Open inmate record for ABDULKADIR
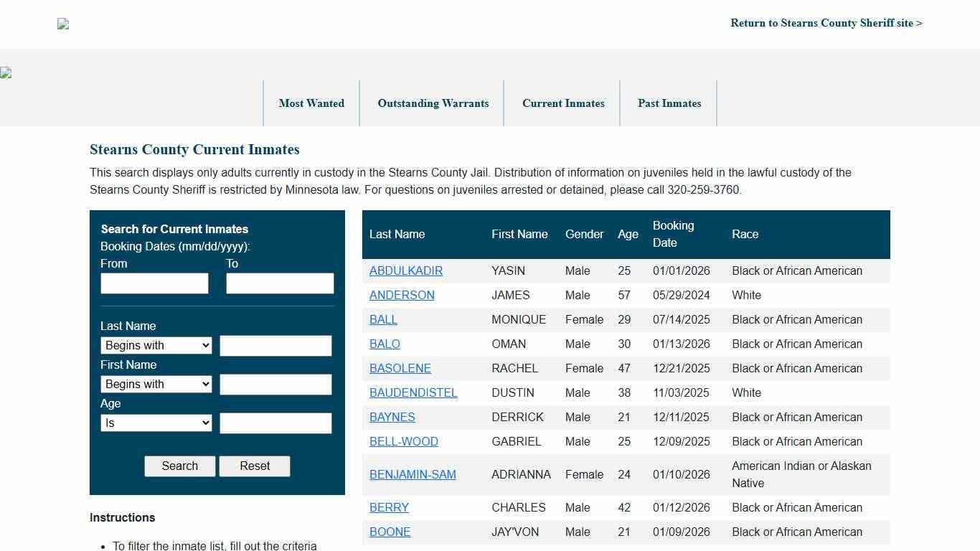The width and height of the screenshot is (980, 551). pyautogui.click(x=406, y=270)
